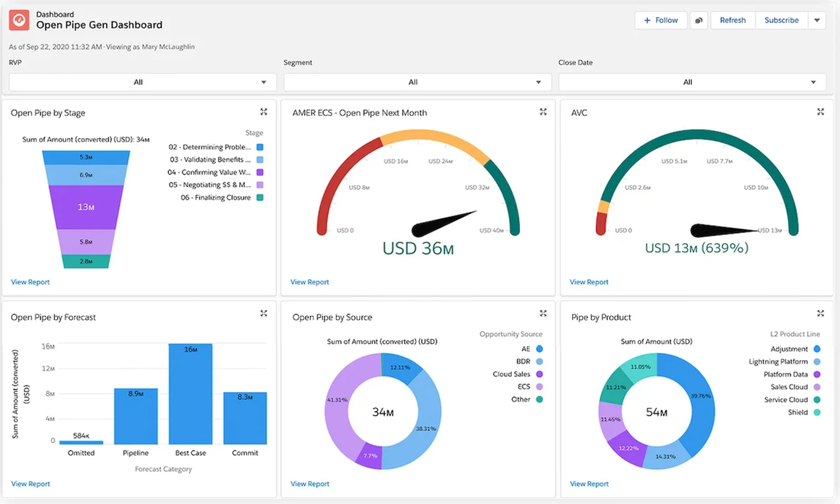Screen dimensions: 840x504
Task: Open the Close Date filter dropdown
Action: click(x=691, y=82)
